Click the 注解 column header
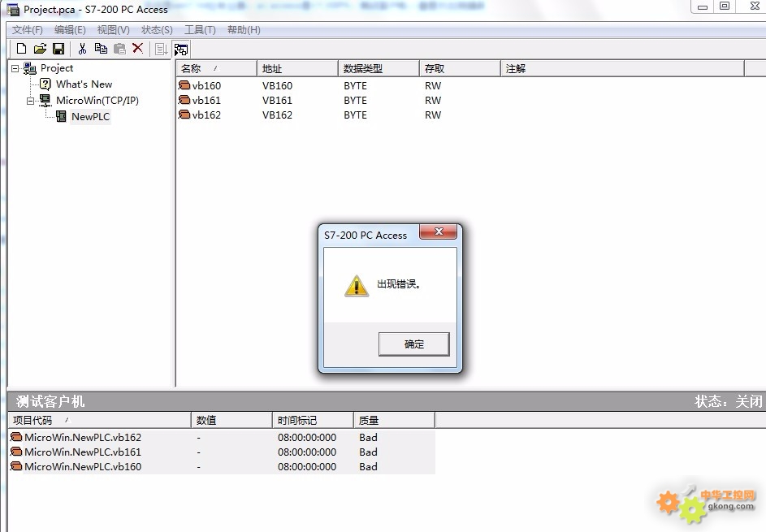 tap(622, 69)
